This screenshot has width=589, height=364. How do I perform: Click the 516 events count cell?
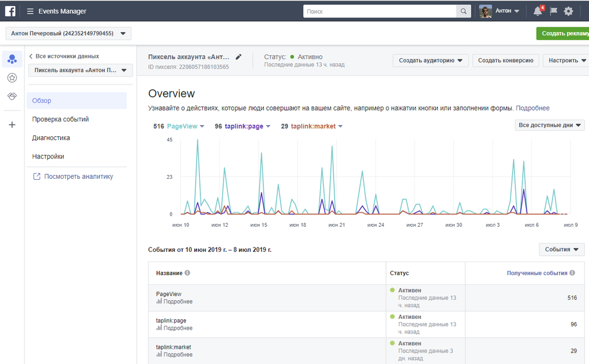click(x=572, y=298)
